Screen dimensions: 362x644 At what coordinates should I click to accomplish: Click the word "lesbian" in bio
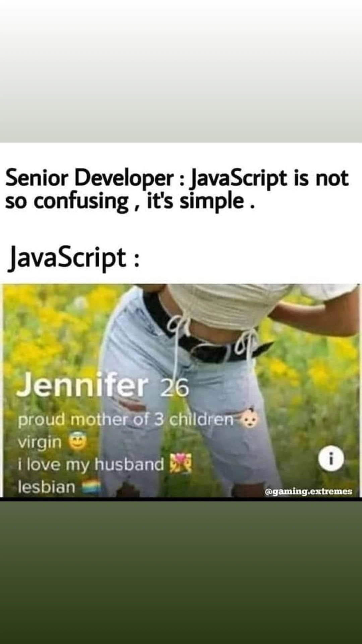coord(46,487)
